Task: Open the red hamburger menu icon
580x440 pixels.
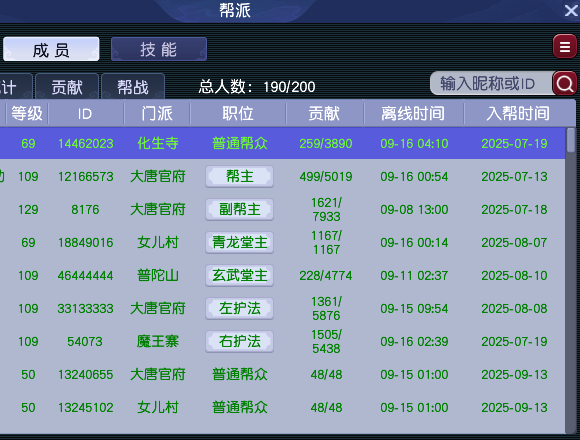Action: pos(564,47)
